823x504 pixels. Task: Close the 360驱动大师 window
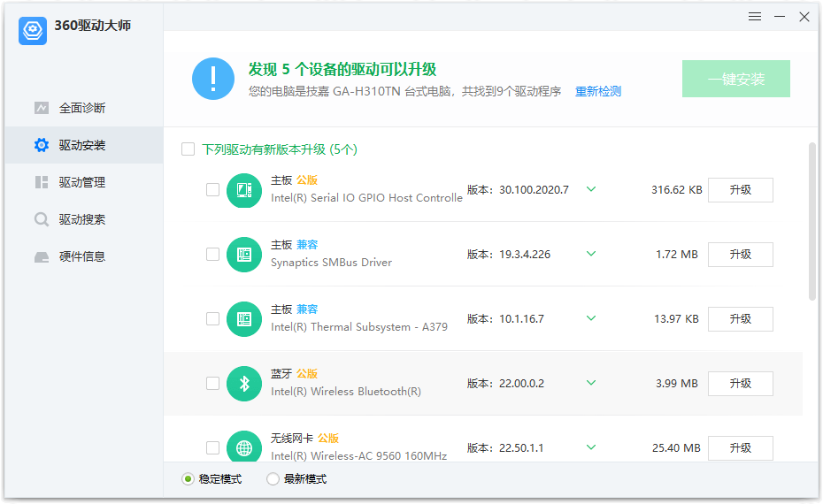(x=804, y=17)
